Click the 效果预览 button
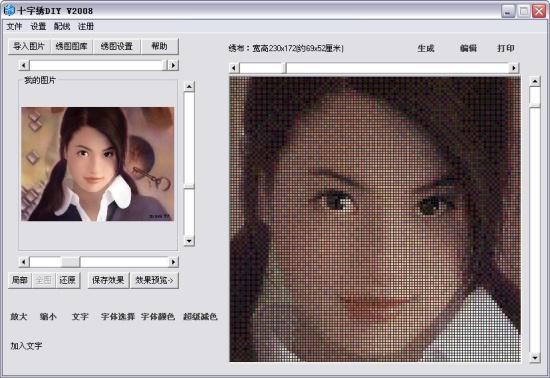This screenshot has height=378, width=550. 154,280
